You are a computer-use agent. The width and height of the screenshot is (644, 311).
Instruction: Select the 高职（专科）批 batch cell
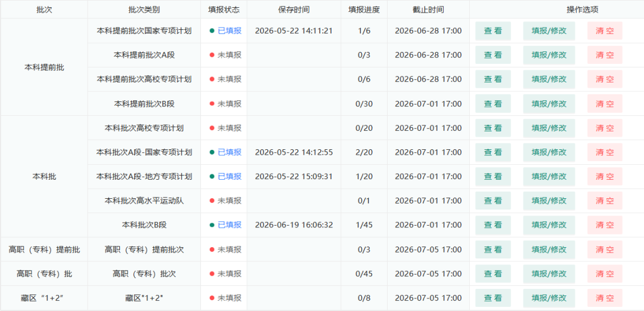tap(44, 273)
